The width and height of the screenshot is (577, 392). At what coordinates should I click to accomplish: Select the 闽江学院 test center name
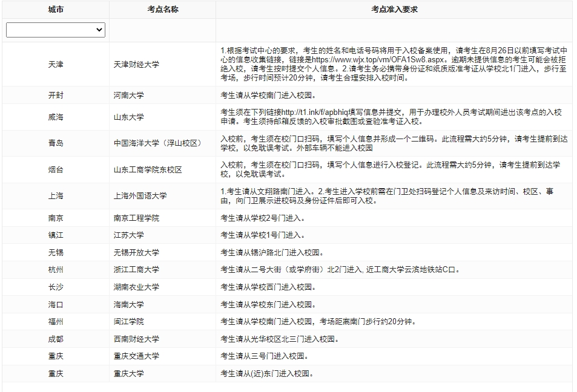129,321
